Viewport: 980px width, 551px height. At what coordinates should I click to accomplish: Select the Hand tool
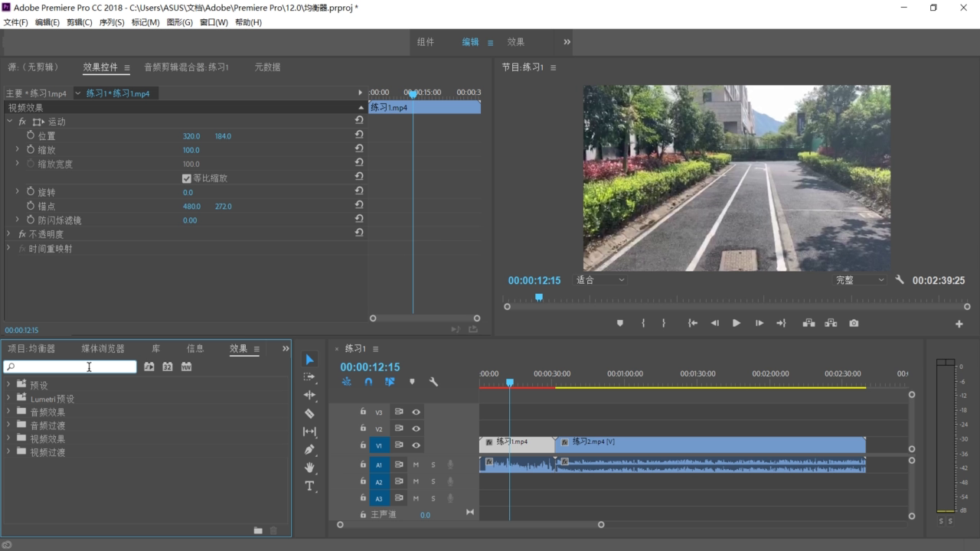point(309,468)
